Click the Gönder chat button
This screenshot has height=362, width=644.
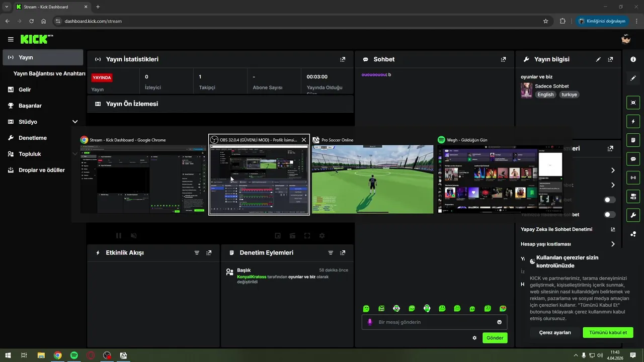[x=495, y=338]
